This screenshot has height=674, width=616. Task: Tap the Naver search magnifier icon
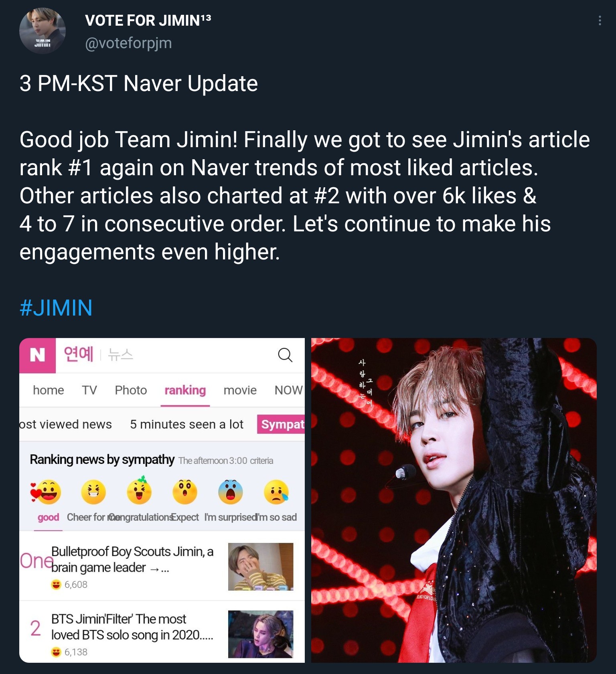coord(285,355)
